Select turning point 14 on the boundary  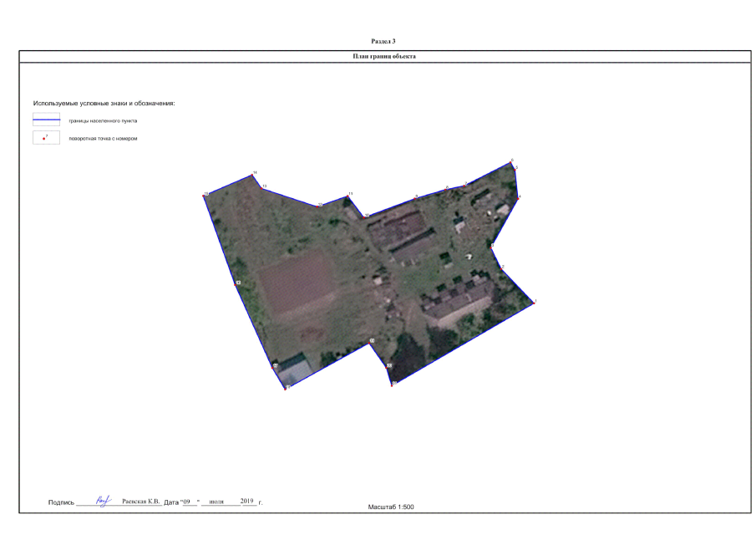tap(253, 175)
